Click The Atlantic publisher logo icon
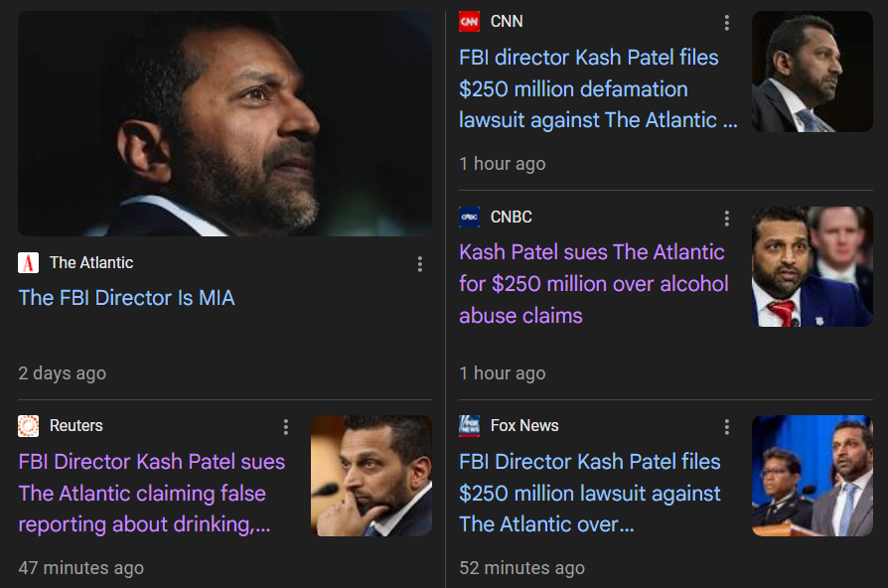 29,263
